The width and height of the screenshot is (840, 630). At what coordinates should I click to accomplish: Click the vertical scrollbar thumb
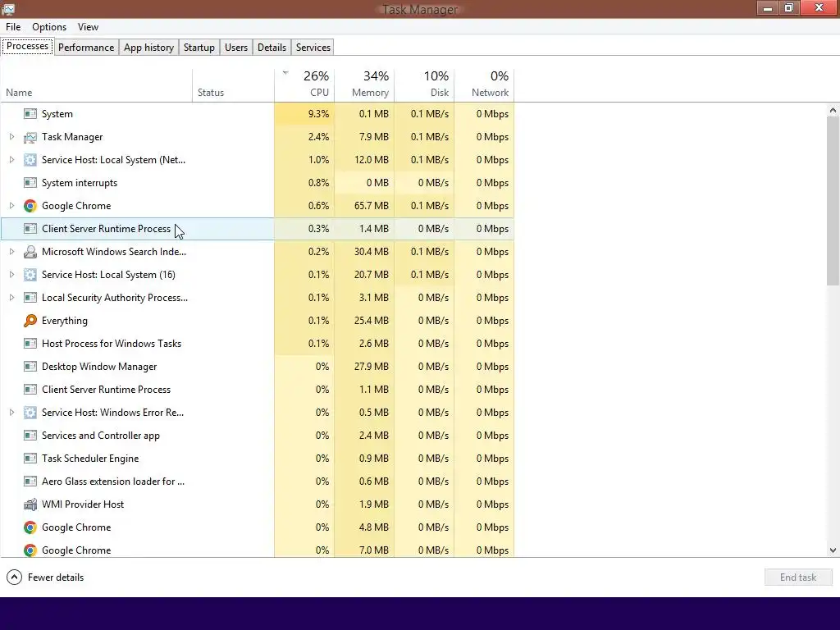[x=833, y=201]
